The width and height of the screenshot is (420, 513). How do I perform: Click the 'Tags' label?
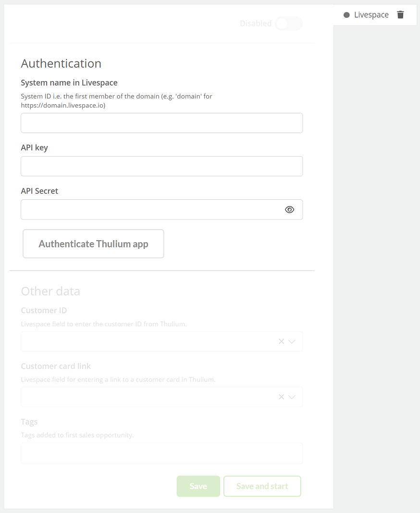tap(29, 422)
